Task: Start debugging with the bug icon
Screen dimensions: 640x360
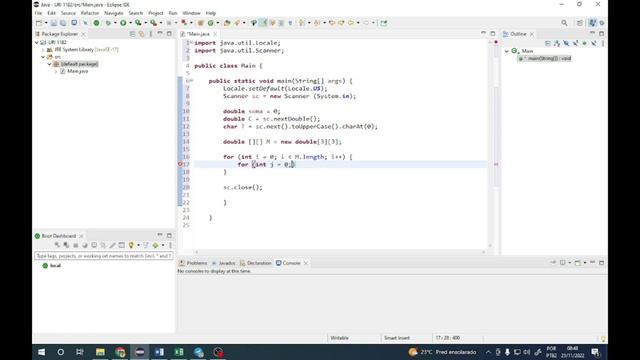Action: (x=108, y=23)
